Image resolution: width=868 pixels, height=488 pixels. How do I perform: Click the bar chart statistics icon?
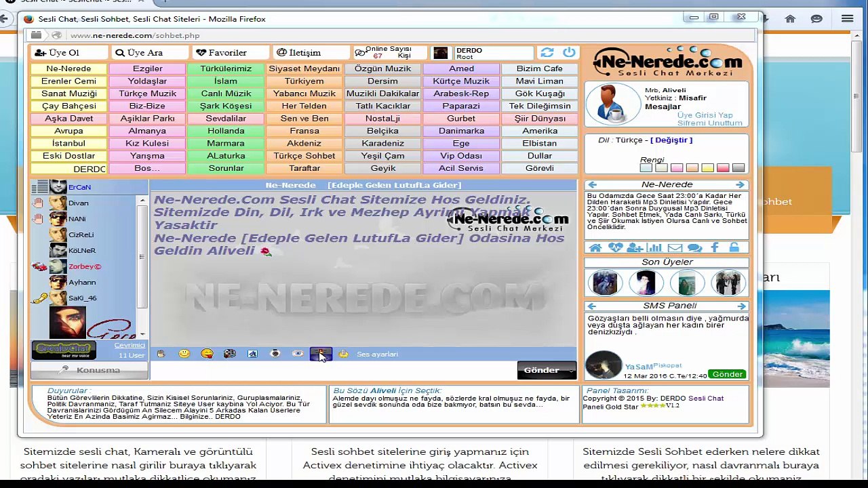(654, 248)
